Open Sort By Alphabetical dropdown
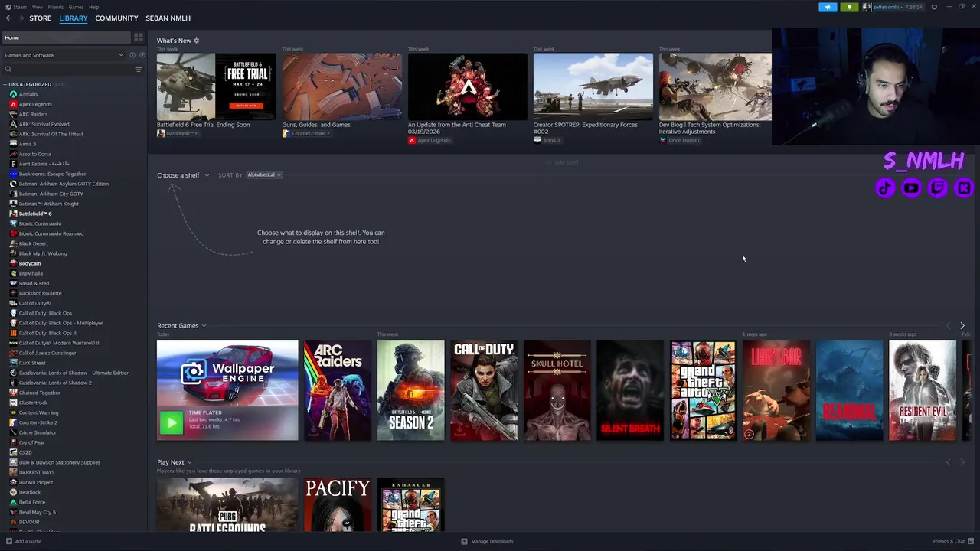This screenshot has height=551, width=980. pos(264,175)
